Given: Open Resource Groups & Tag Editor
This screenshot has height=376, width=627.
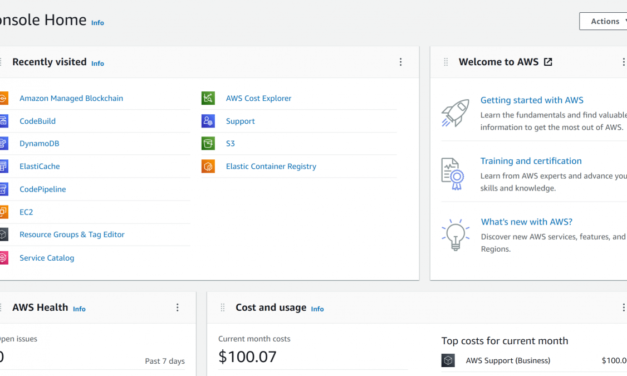Looking at the screenshot, I should [72, 234].
